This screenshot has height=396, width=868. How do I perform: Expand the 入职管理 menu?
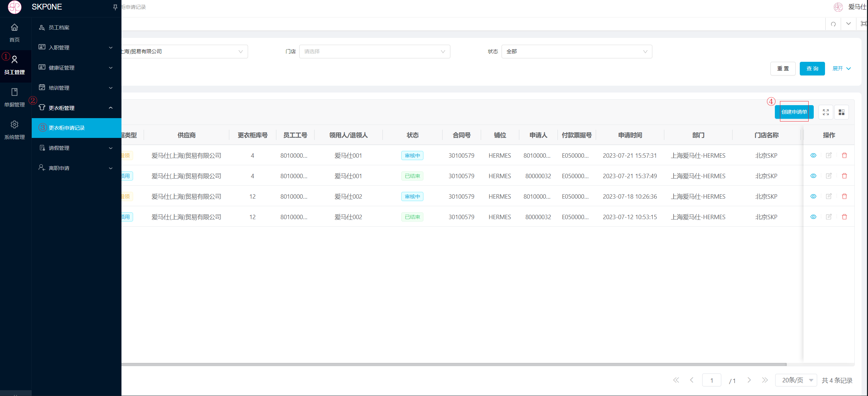(76, 47)
